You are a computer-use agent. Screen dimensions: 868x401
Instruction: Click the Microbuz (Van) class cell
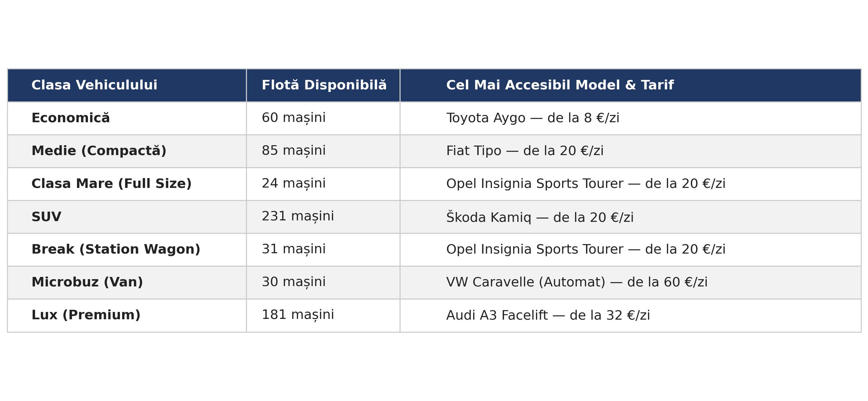[127, 282]
